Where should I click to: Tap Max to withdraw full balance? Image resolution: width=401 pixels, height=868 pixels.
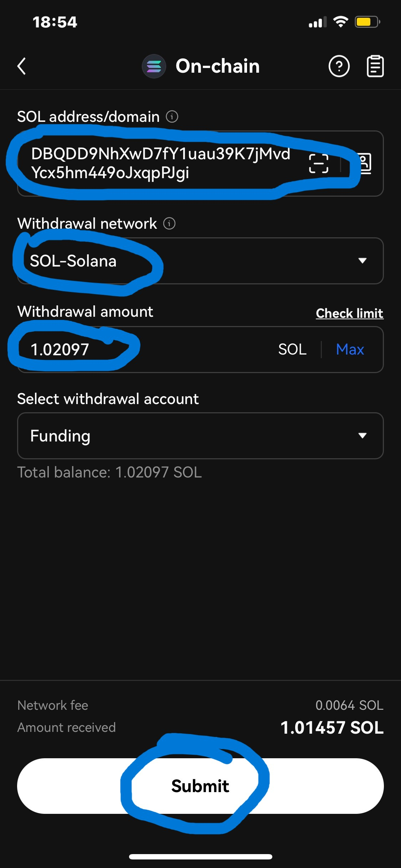pos(350,350)
